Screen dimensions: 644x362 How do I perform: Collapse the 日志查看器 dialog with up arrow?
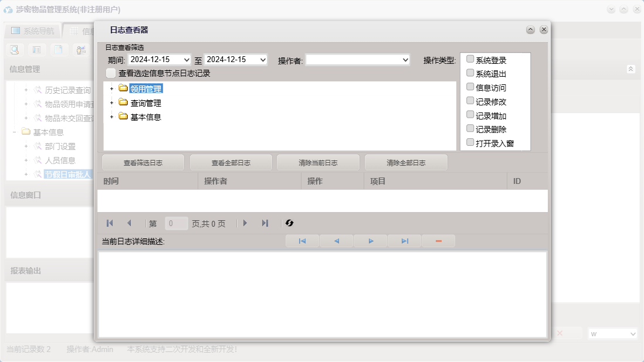[531, 29]
